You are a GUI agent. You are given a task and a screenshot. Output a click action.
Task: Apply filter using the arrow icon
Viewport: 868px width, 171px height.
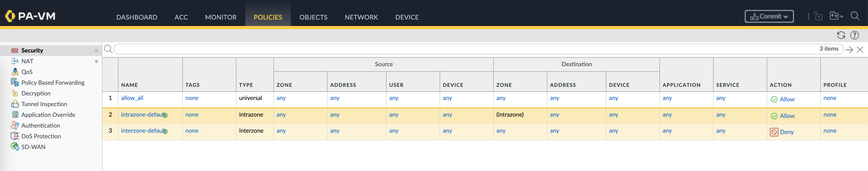click(x=849, y=50)
